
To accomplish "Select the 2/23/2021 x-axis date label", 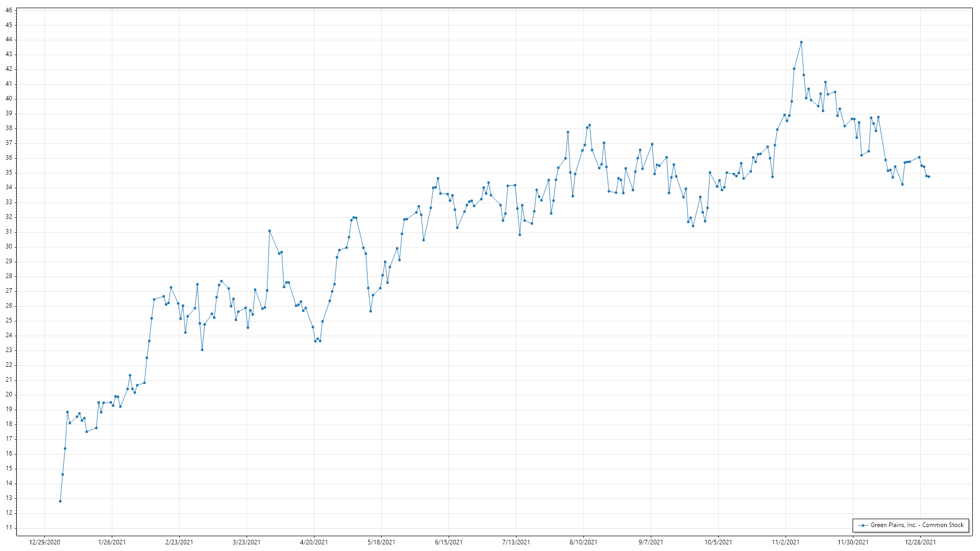I will pos(179,542).
